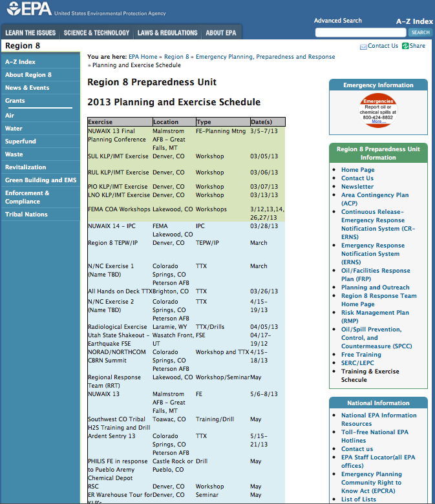
Task: Open Continuous Release-Emergency Response Notification System link
Action: [x=378, y=224]
